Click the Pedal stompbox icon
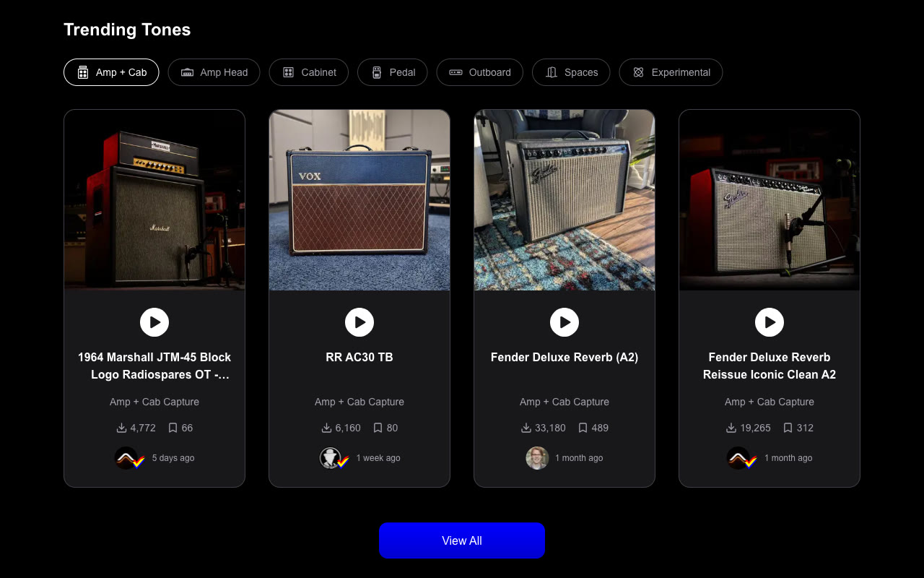Image resolution: width=924 pixels, height=578 pixels. click(377, 72)
